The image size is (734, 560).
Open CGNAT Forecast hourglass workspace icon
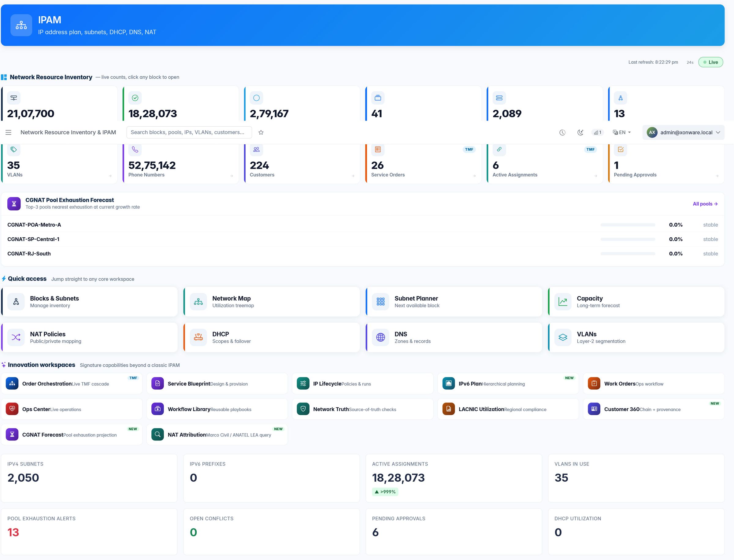[x=12, y=434]
